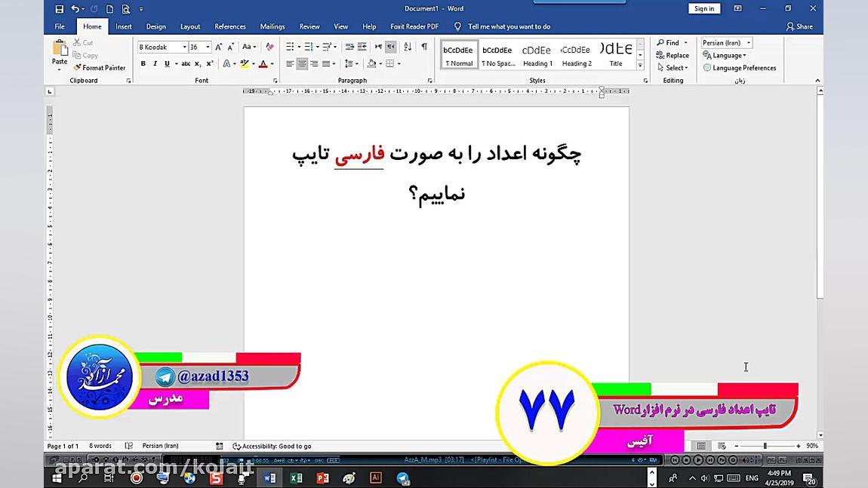Apply subscript formatting
Screen dimensions: 868x488
[x=198, y=63]
